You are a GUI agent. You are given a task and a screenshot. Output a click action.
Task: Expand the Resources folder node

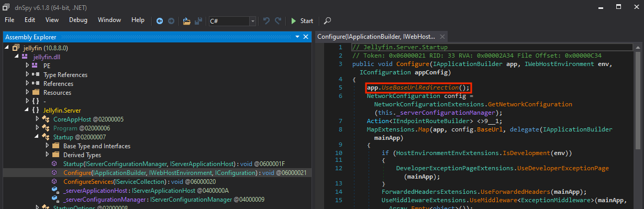[x=28, y=92]
